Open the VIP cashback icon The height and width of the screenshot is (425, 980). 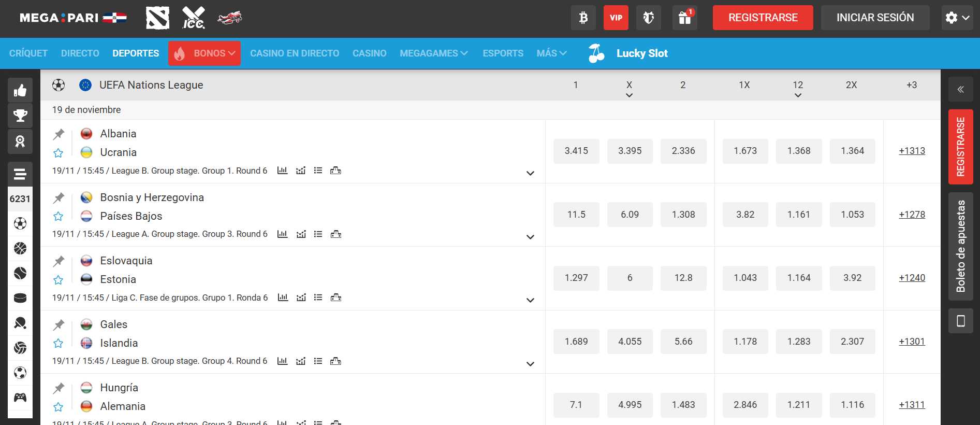coord(616,18)
